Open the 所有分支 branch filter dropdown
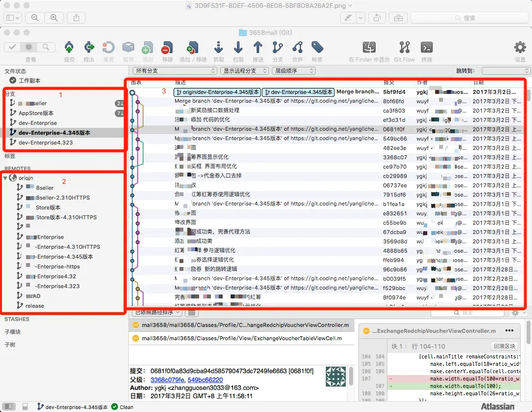Viewport: 532px width, 412px height. (x=175, y=71)
